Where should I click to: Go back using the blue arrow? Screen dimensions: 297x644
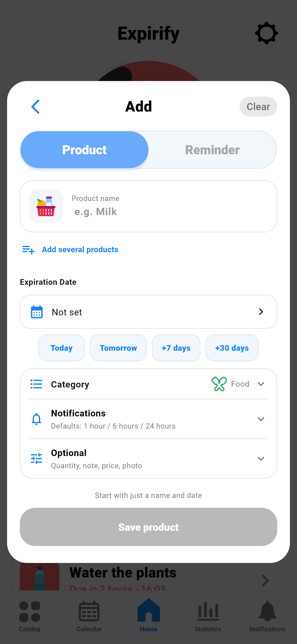point(35,107)
